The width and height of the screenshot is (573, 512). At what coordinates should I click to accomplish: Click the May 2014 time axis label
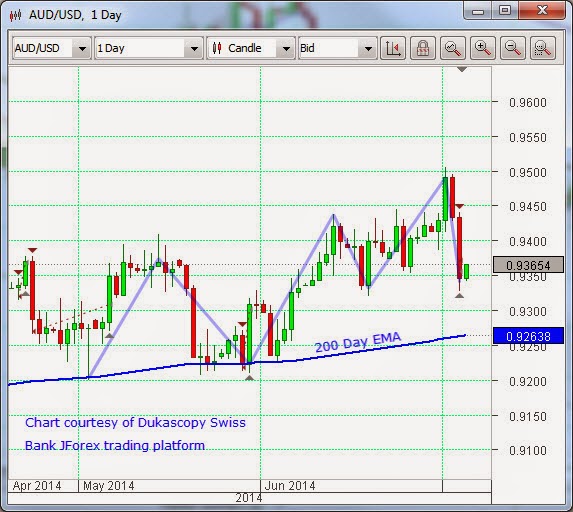(x=109, y=486)
